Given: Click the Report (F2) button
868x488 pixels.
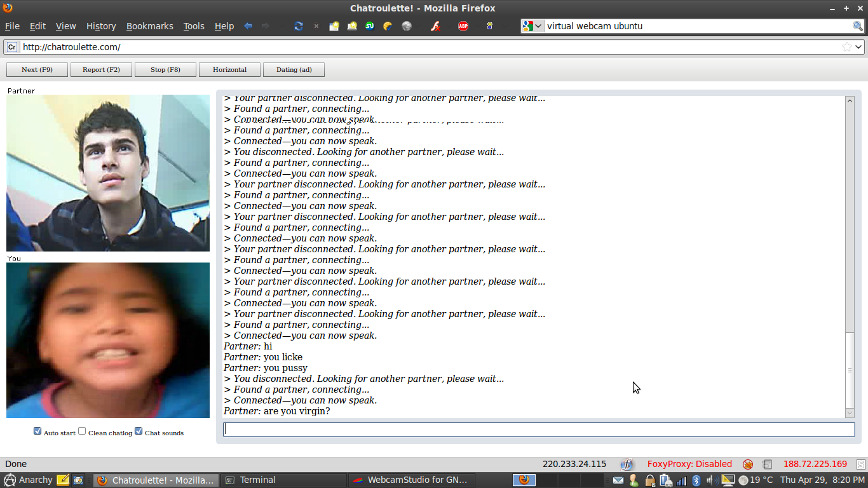Looking at the screenshot, I should tap(101, 69).
